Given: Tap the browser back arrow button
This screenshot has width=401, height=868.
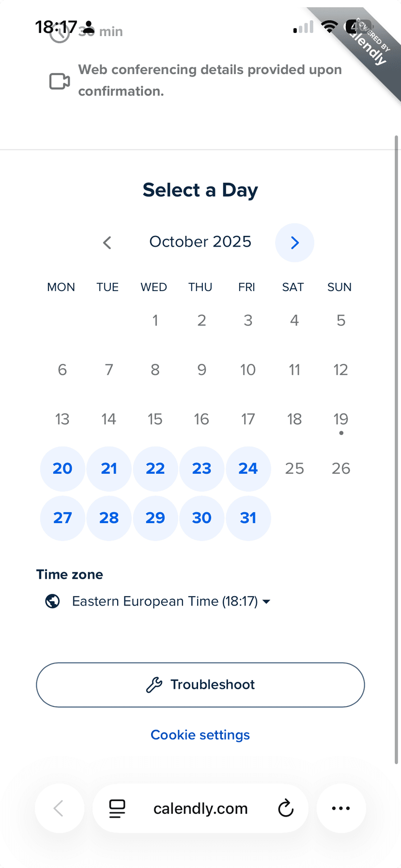Looking at the screenshot, I should [x=59, y=808].
